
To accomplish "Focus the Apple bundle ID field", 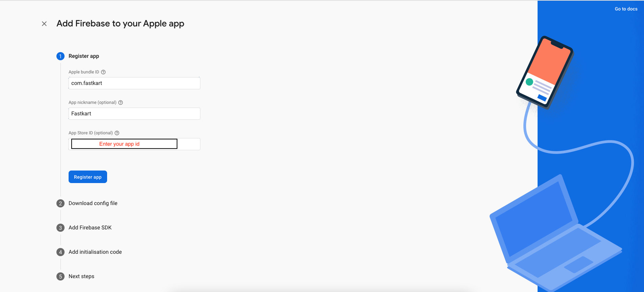I will click(134, 83).
